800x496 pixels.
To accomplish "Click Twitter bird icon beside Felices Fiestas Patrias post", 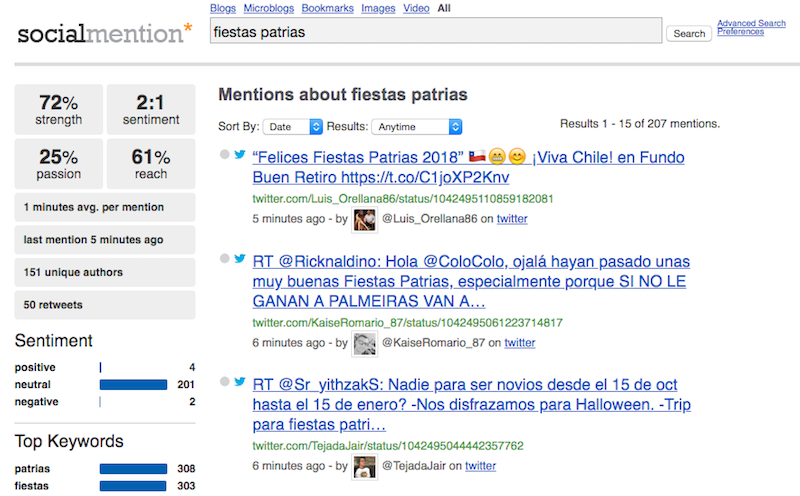I will tap(240, 154).
